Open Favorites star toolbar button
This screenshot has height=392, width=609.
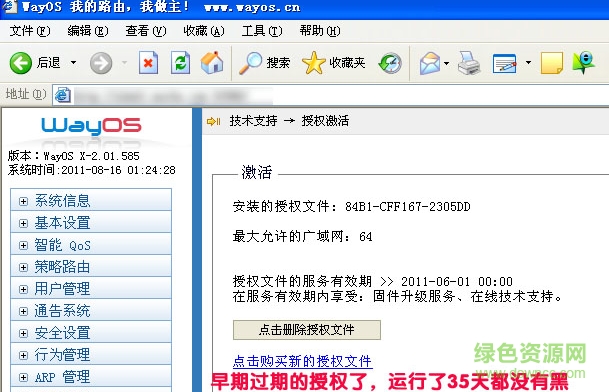(333, 63)
